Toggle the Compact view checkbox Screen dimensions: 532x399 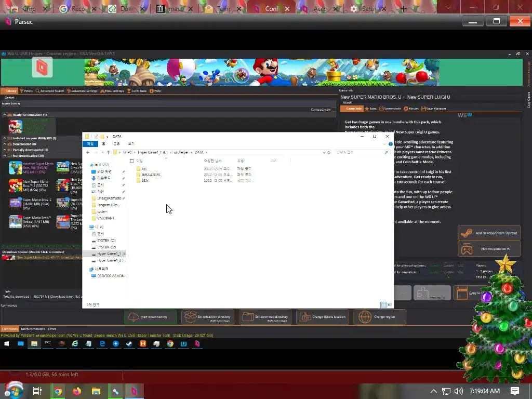pos(334,110)
